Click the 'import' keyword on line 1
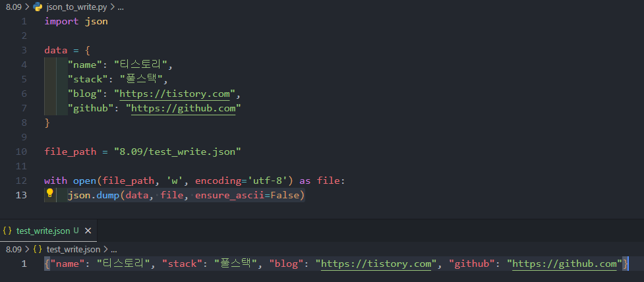 pyautogui.click(x=61, y=22)
